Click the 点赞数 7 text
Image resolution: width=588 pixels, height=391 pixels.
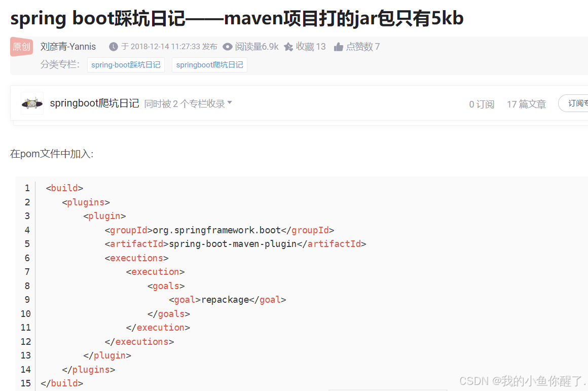pos(362,47)
